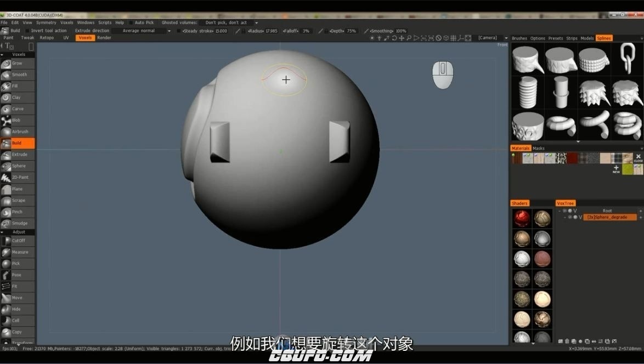Switch to the Retopo room tab

[47, 38]
